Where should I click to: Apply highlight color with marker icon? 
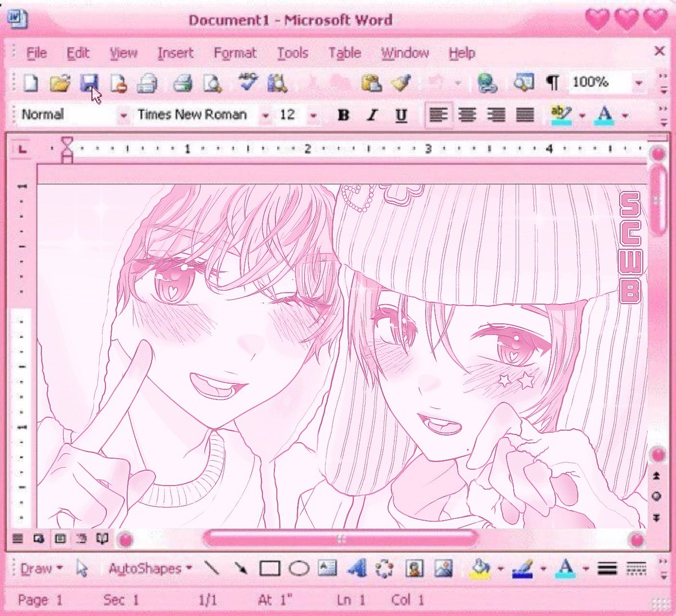(561, 115)
